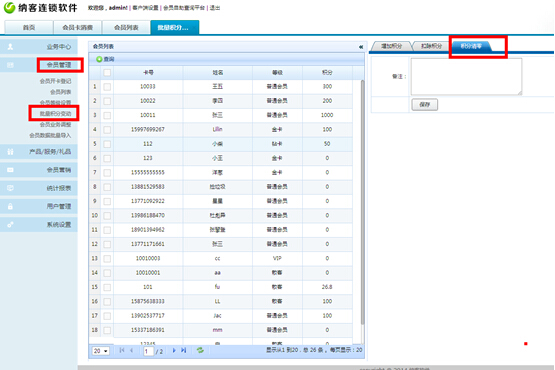This screenshot has height=370, width=555.
Task: Switch to the 会员列表 top tab
Action: [x=126, y=27]
